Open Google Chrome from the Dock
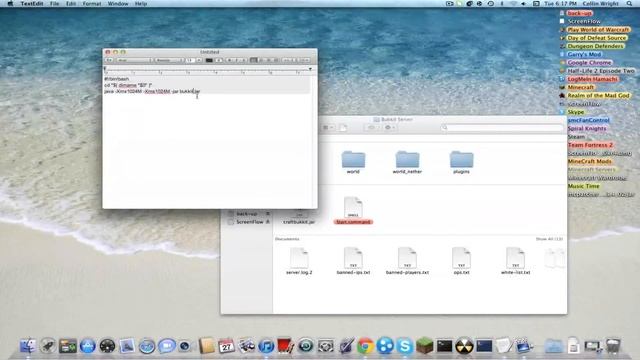This screenshot has width=640, height=360. (365, 346)
